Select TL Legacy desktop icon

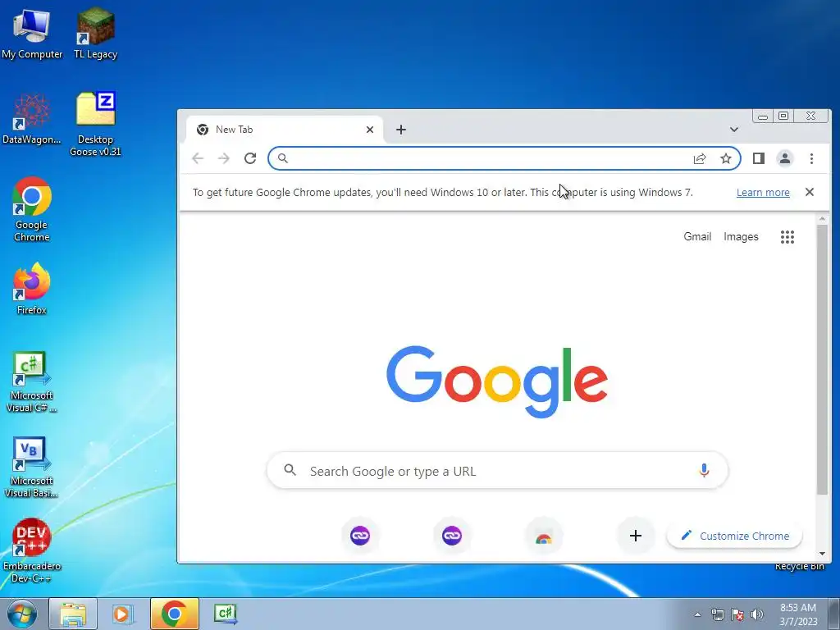coord(95,33)
